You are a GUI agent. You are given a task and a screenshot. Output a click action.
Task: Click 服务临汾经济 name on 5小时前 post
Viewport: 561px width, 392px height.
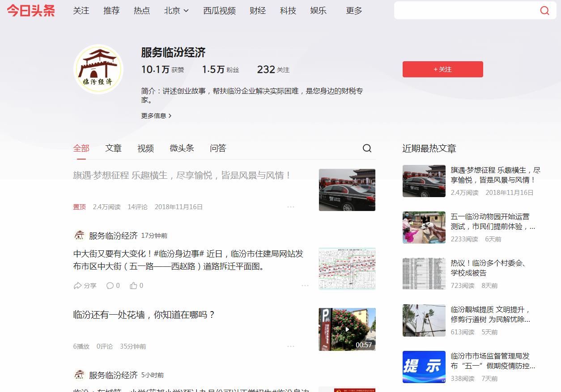pyautogui.click(x=113, y=375)
